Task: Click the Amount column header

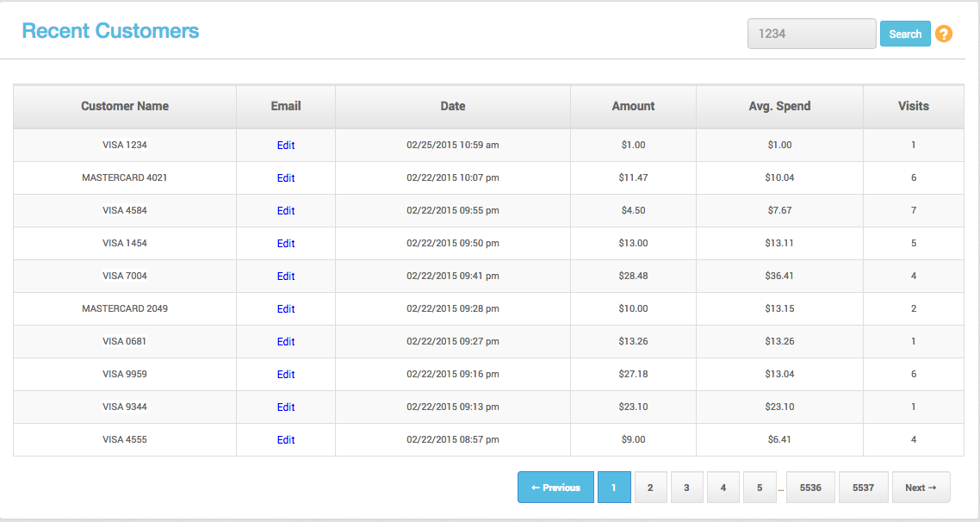Action: coord(633,106)
